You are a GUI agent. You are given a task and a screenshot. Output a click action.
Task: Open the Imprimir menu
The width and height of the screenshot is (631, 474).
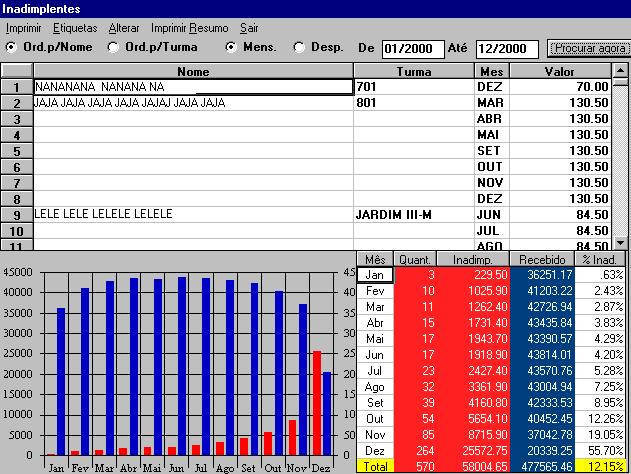point(23,28)
